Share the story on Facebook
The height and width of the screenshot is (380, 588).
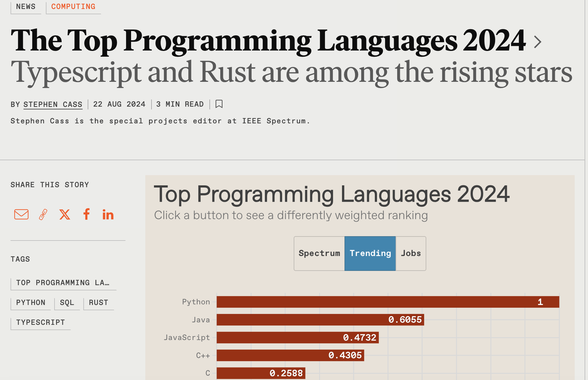click(87, 214)
